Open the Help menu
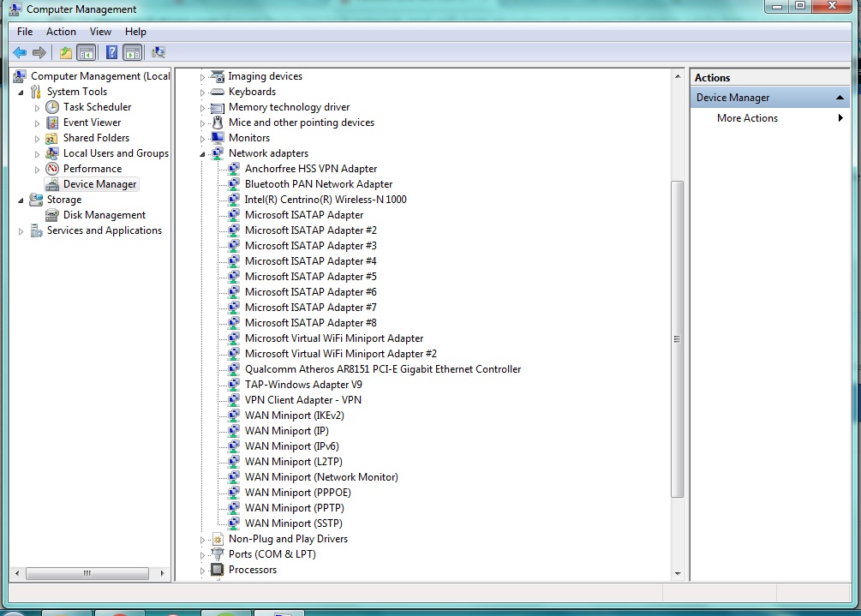This screenshot has height=616, width=861. tap(135, 32)
